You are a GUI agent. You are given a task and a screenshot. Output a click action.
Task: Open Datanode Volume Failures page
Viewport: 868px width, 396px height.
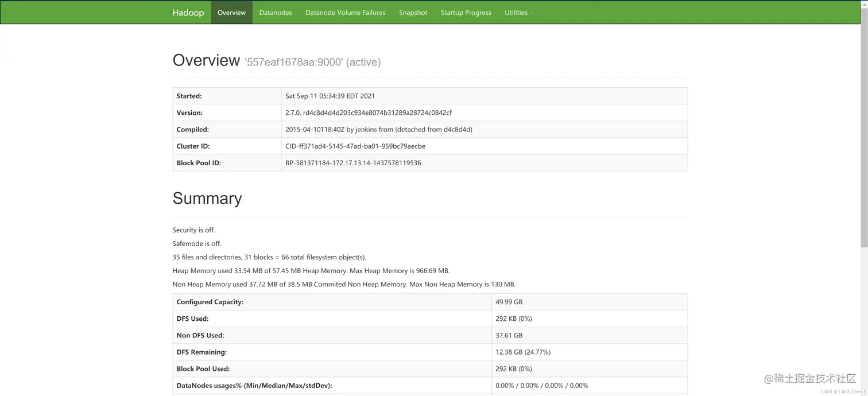pyautogui.click(x=346, y=13)
